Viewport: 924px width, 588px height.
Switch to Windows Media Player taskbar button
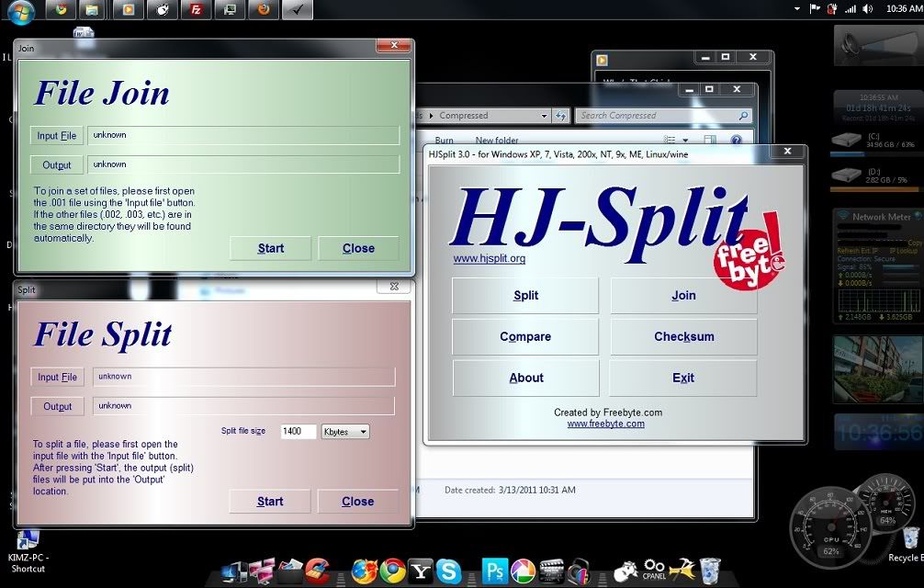tap(128, 9)
